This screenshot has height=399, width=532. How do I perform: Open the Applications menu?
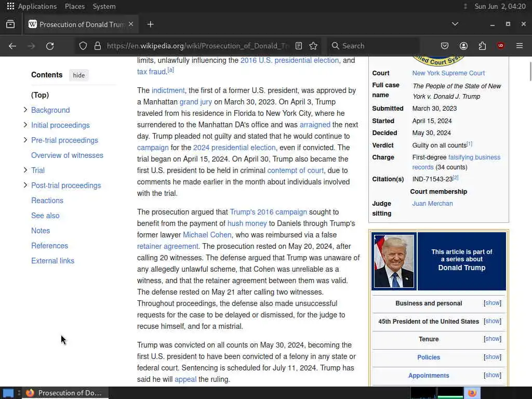click(x=37, y=6)
